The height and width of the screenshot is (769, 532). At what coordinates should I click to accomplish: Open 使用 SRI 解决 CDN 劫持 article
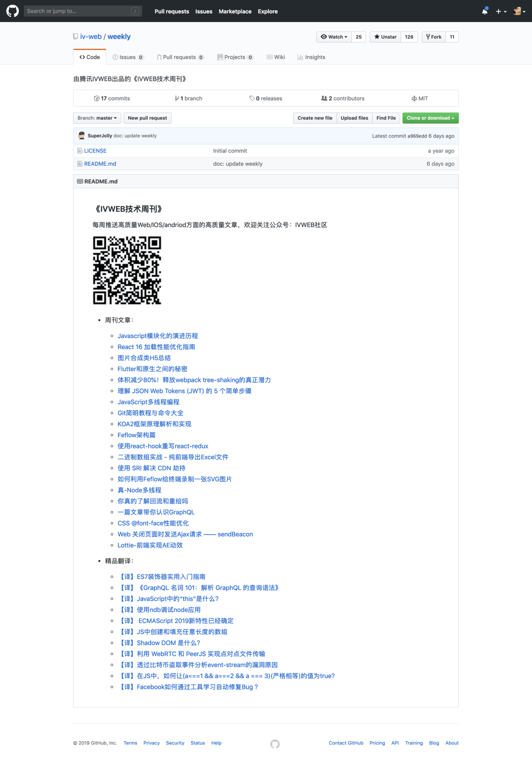click(151, 468)
